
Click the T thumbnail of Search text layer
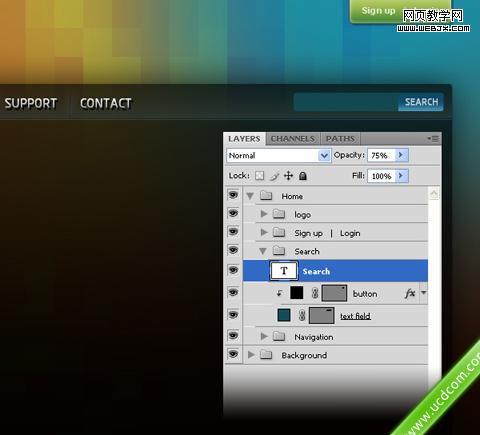[x=284, y=271]
